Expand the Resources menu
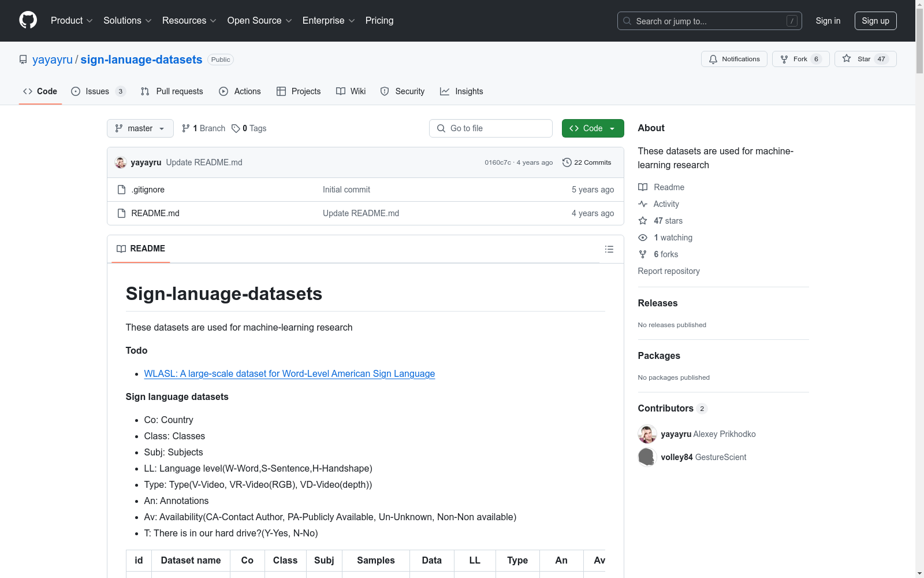The image size is (924, 578). tap(189, 21)
